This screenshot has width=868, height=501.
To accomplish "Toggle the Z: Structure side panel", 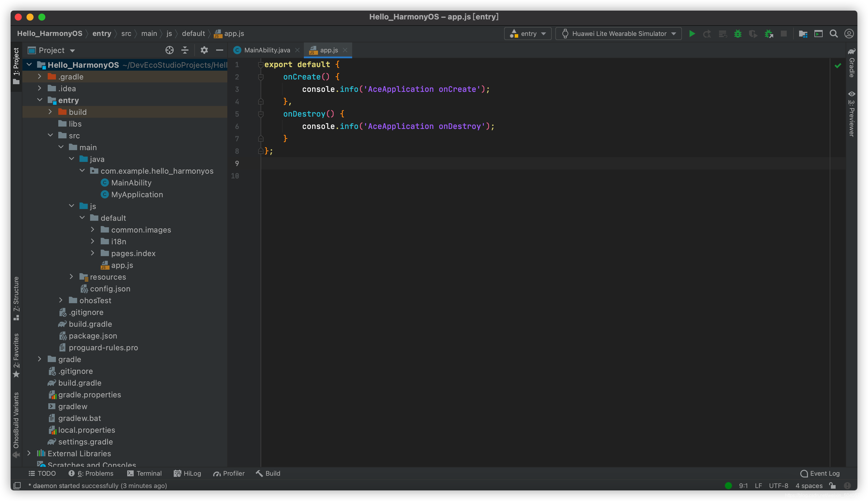I will [16, 298].
